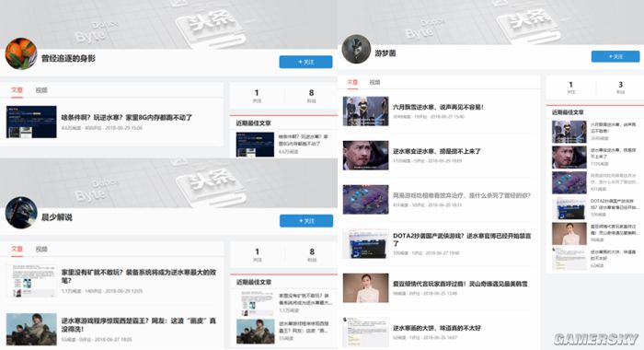Follow 晨少解说 with 关注 button

(x=306, y=221)
